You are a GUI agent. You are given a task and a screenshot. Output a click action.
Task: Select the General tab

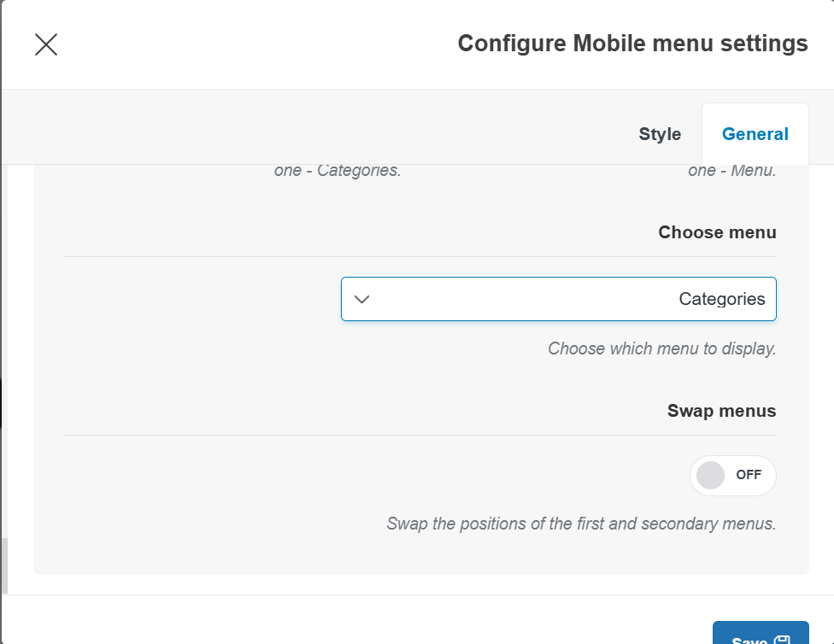click(755, 134)
